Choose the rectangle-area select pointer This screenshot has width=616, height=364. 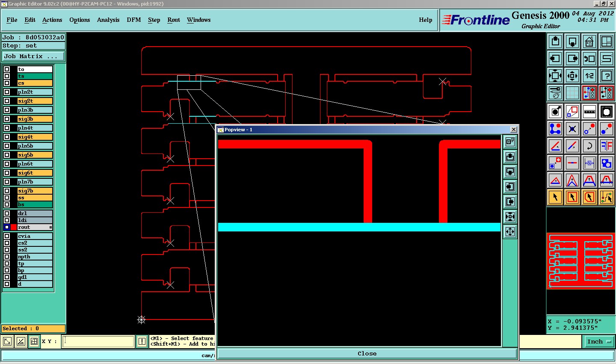[572, 197]
